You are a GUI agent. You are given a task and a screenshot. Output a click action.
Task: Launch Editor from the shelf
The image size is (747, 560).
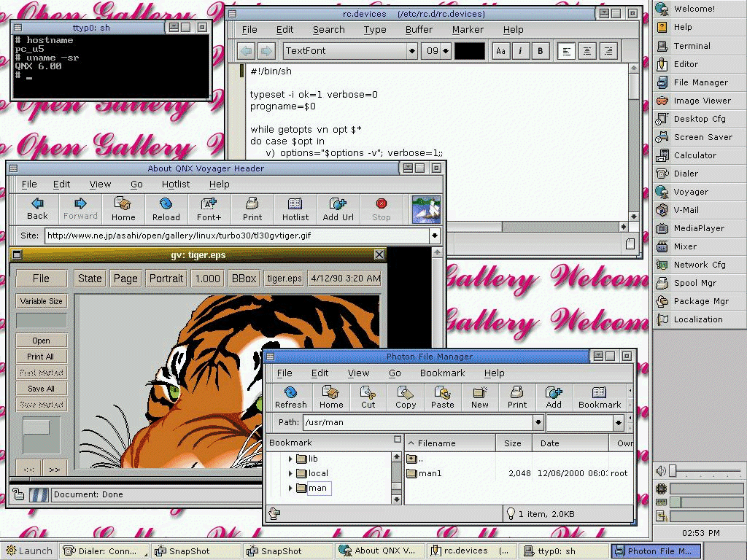(x=700, y=64)
